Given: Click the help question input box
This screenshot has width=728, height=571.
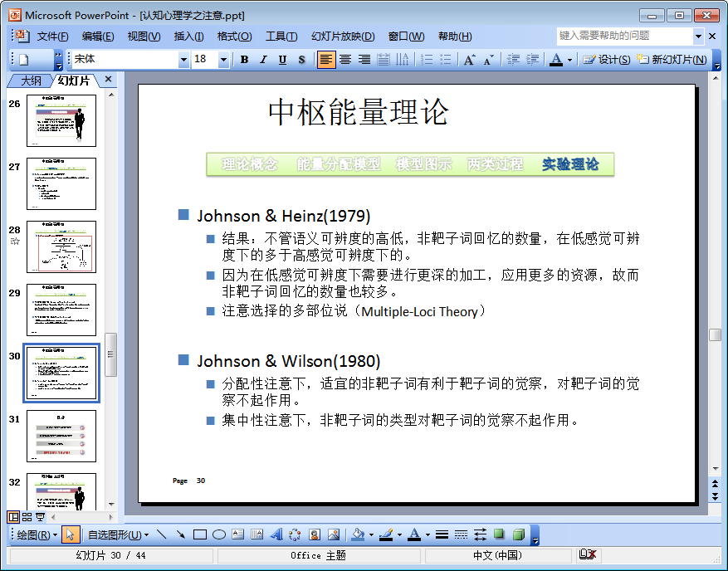Looking at the screenshot, I should [624, 36].
